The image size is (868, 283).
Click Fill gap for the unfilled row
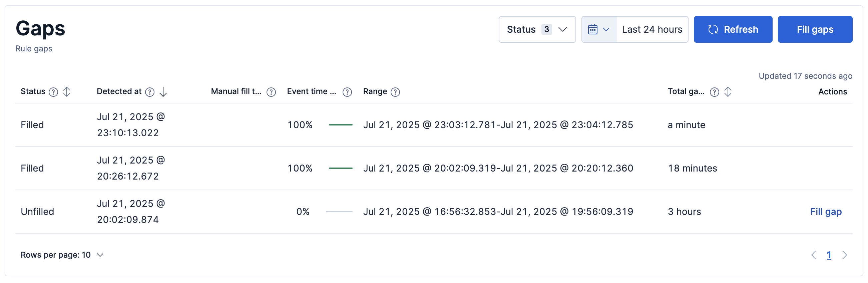(x=826, y=212)
